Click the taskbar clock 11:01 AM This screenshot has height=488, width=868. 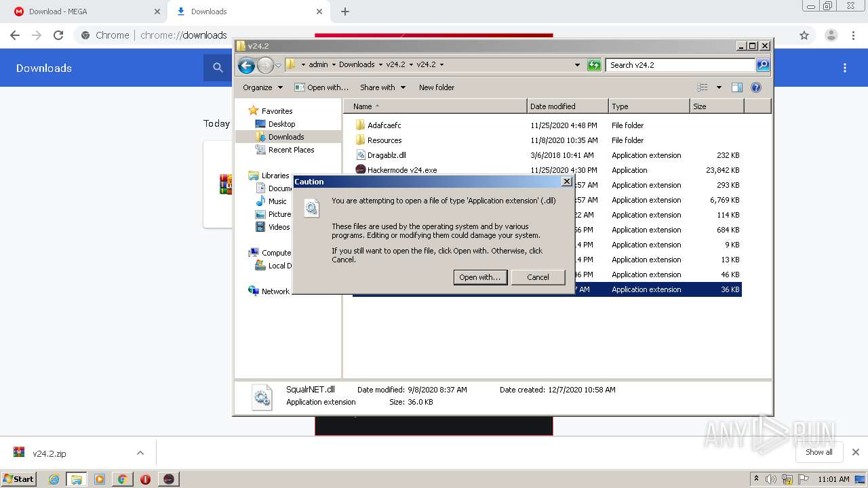point(833,479)
